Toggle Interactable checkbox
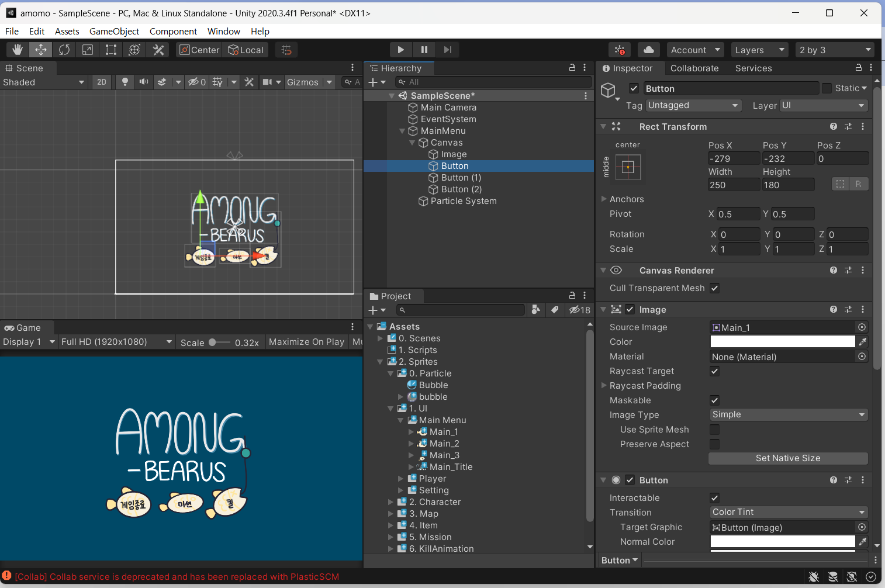 pos(715,498)
